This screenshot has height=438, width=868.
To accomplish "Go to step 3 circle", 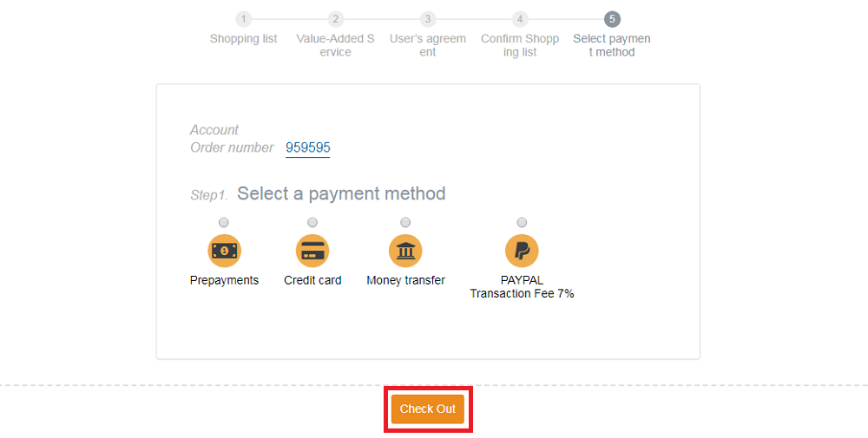I will coord(427,19).
